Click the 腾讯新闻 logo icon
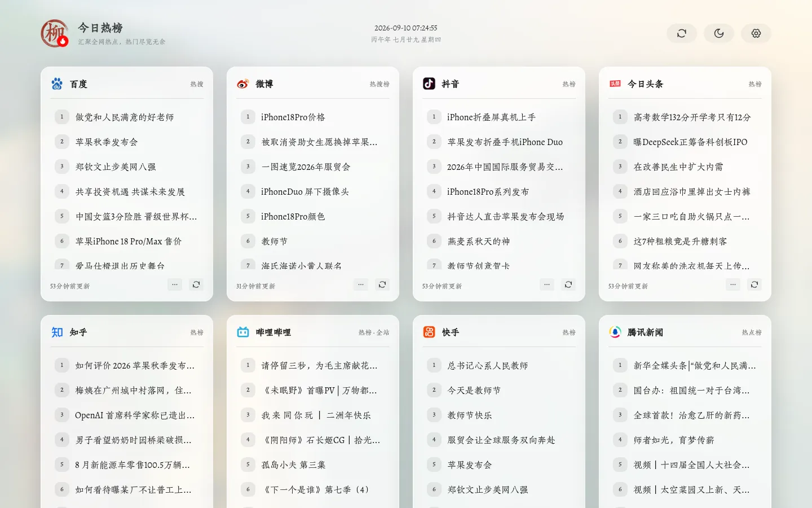Viewport: 812px width, 508px height. (615, 332)
